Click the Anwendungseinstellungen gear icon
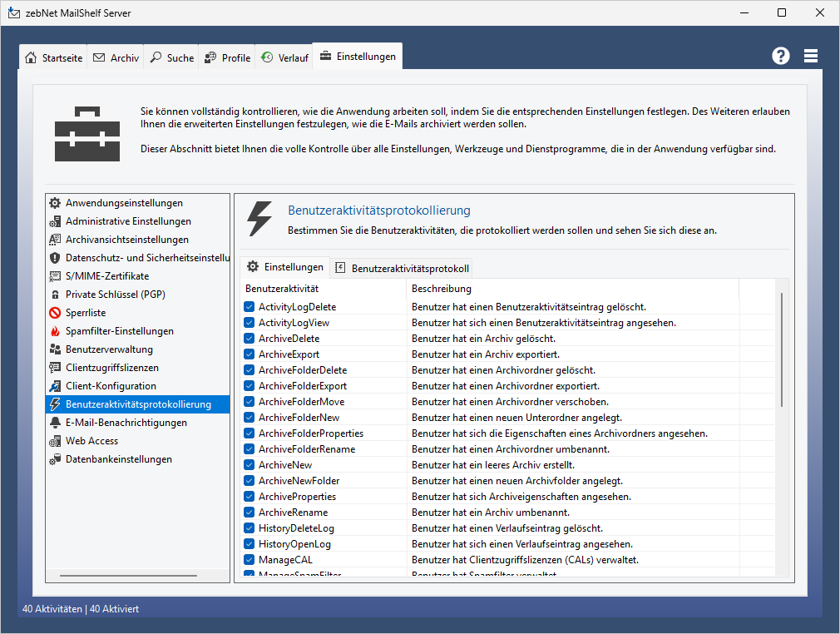Screen dimensions: 840x634 [x=55, y=203]
